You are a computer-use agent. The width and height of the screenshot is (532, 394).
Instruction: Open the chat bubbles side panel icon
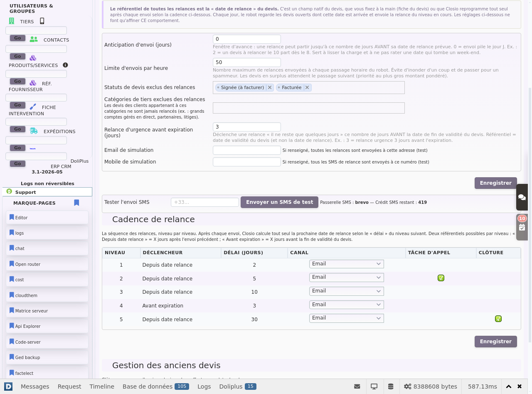[x=522, y=197]
